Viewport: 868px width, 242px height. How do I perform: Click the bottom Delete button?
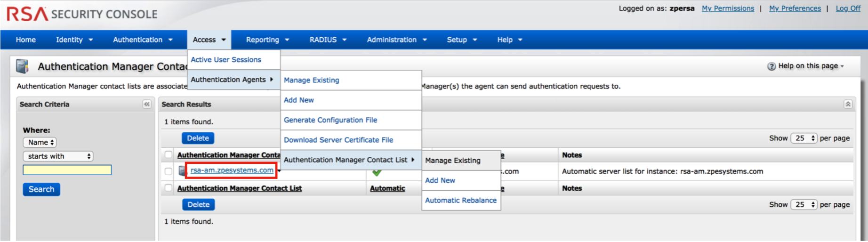[x=198, y=204]
